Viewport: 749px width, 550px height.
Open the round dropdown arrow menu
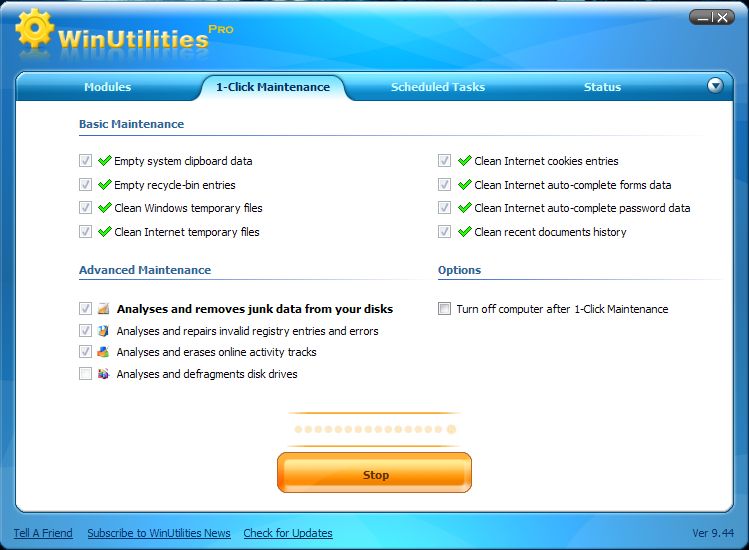(x=715, y=86)
